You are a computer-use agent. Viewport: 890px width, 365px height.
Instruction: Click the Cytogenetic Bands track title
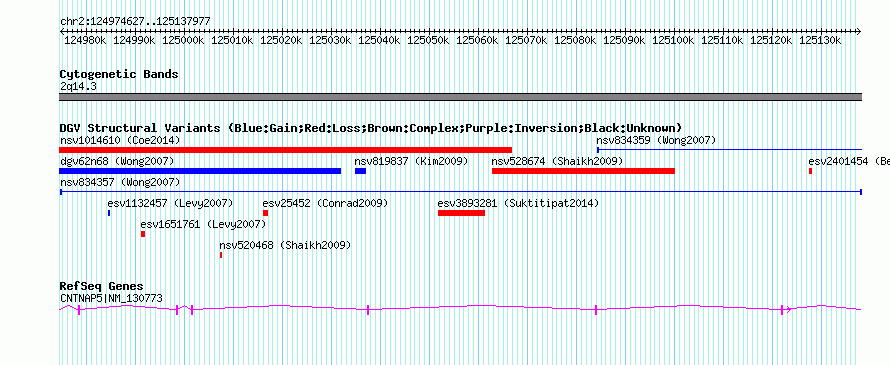(119, 74)
